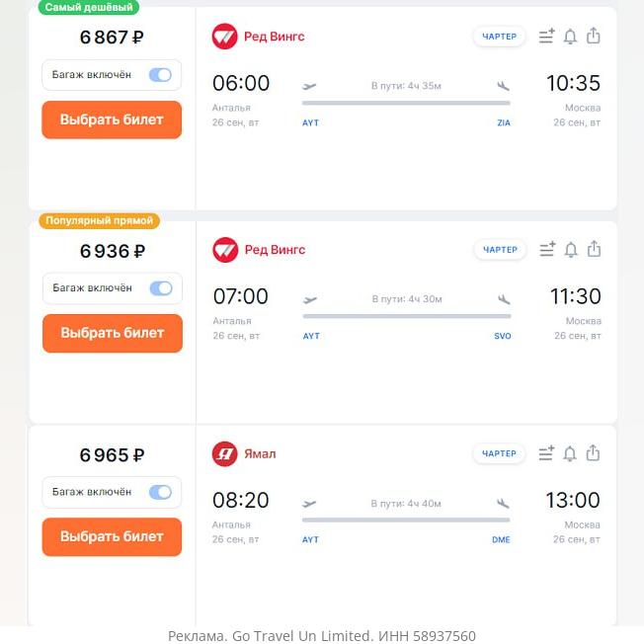The width and height of the screenshot is (644, 644).
Task: Share the 7:00 flight to SVO
Action: click(x=595, y=249)
